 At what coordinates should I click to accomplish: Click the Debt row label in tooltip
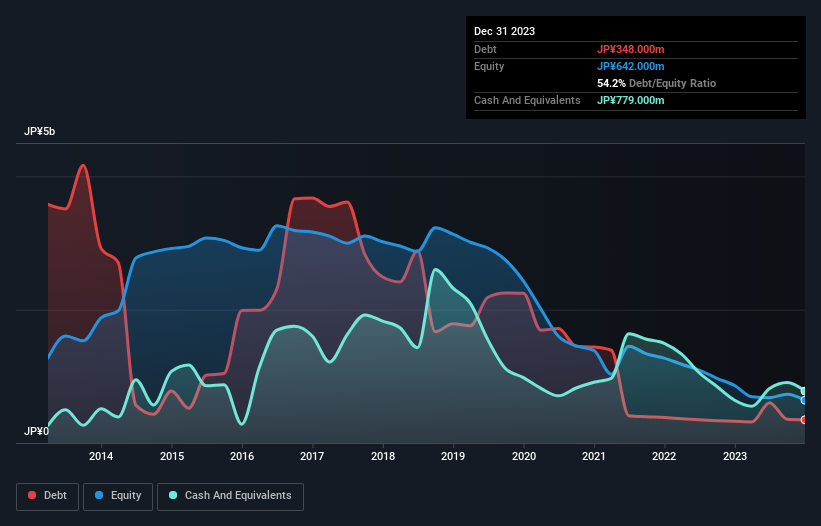pos(485,49)
